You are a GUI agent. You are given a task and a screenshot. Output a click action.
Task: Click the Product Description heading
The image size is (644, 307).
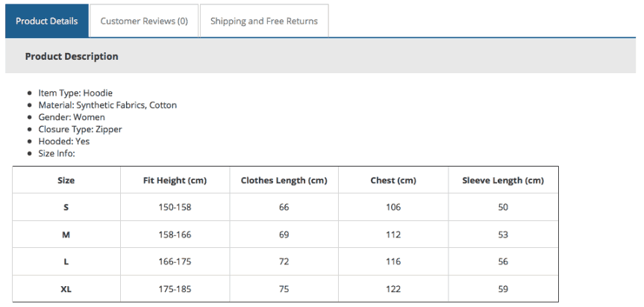72,56
